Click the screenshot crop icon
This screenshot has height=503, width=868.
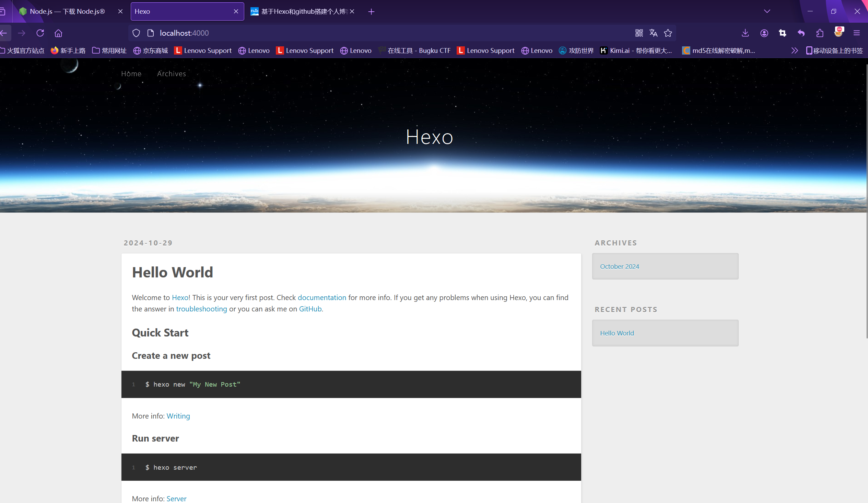tap(783, 33)
